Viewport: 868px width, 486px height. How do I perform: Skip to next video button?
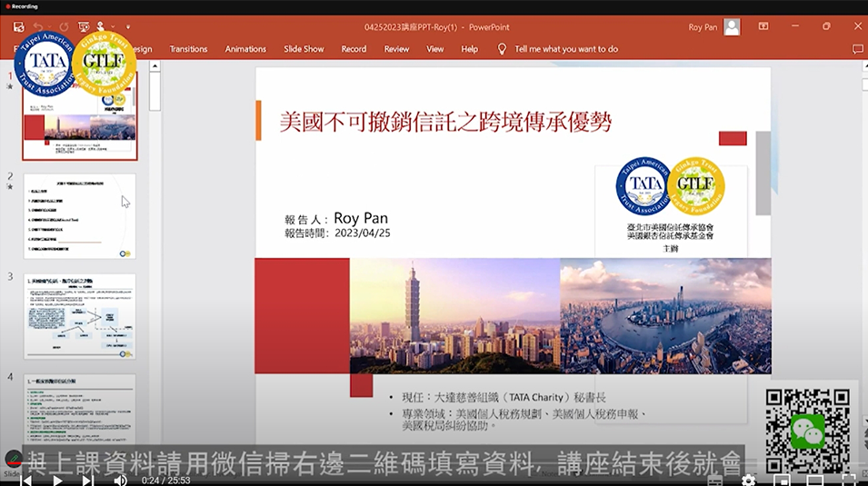point(87,480)
